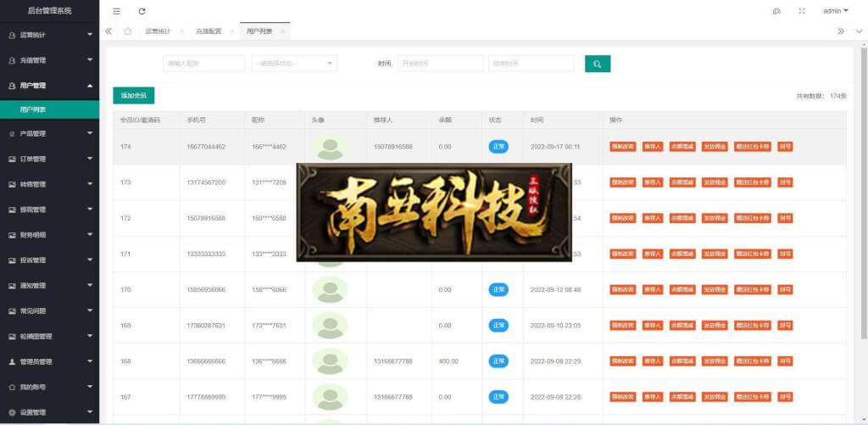
Task: Close the 运营统计 tab with its x
Action: (181, 31)
